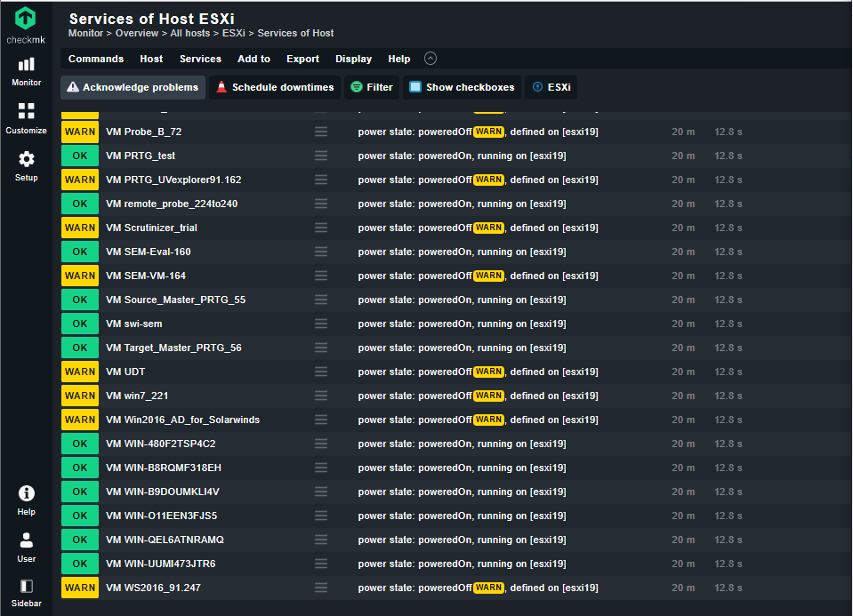Open action menu for VM Probe_B_72

[x=321, y=132]
